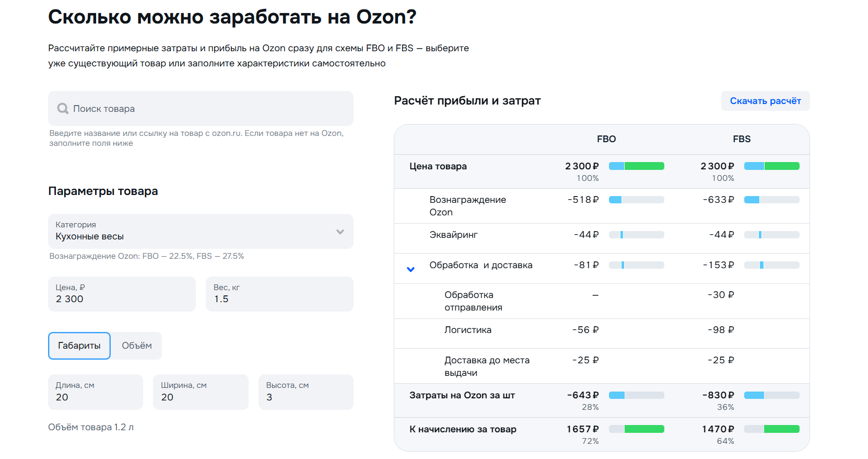Click the Вознаграждение Ozon FBO 22.5% note

pos(147,256)
